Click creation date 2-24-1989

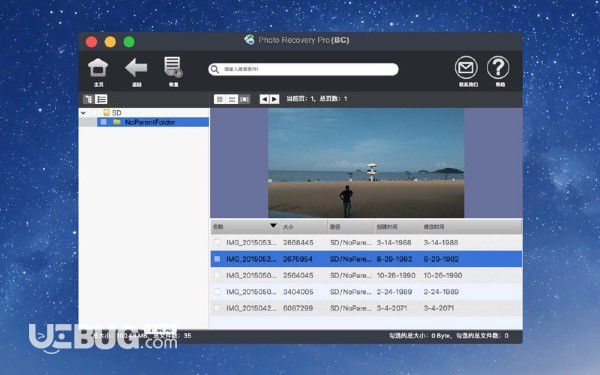coord(394,292)
